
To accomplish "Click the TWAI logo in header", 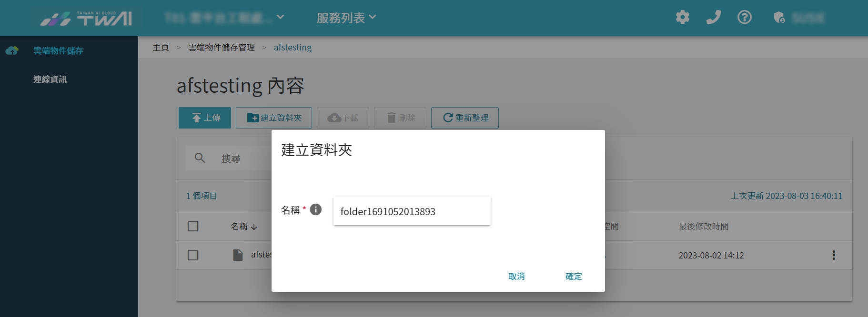I will click(x=86, y=18).
